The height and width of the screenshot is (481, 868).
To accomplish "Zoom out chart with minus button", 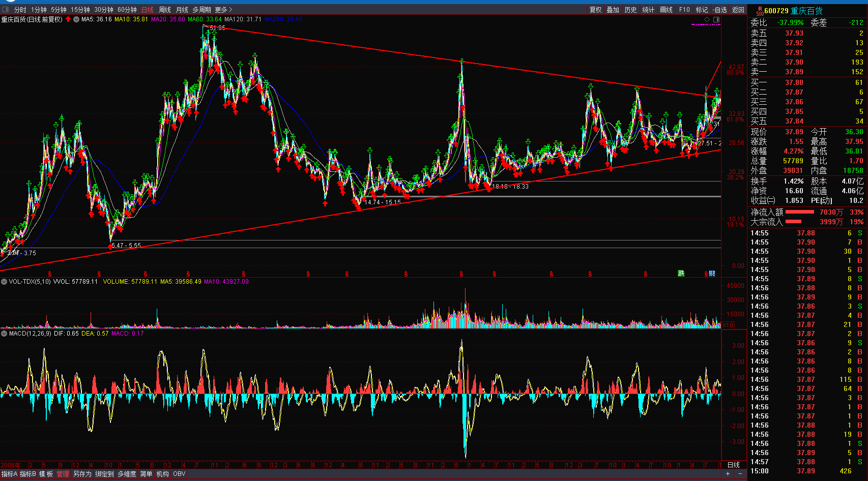I will pyautogui.click(x=740, y=474).
